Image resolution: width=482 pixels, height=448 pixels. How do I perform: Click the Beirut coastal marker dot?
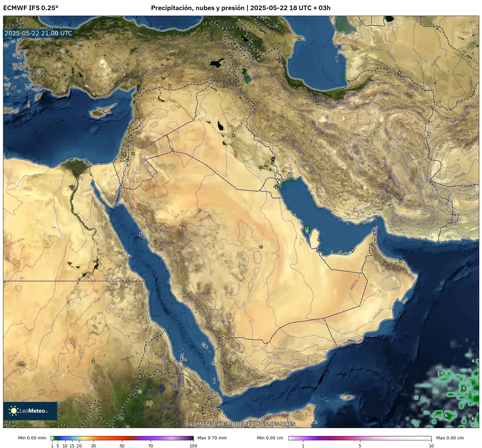coord(128,128)
